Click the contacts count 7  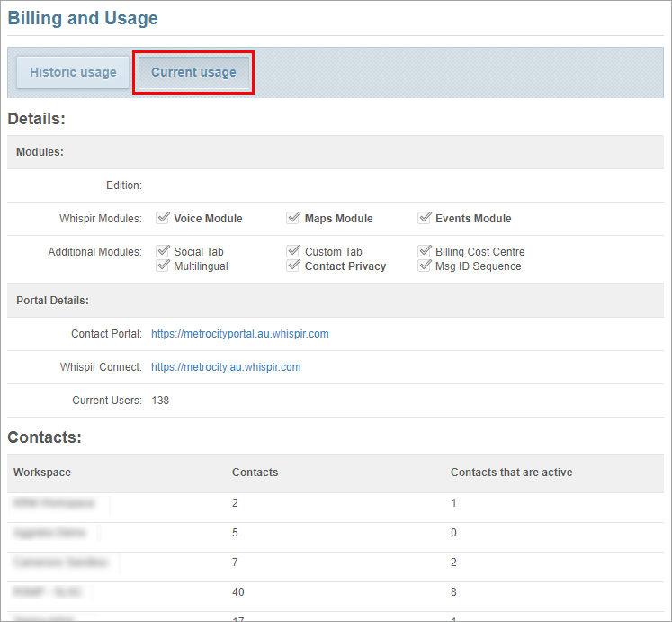click(235, 563)
